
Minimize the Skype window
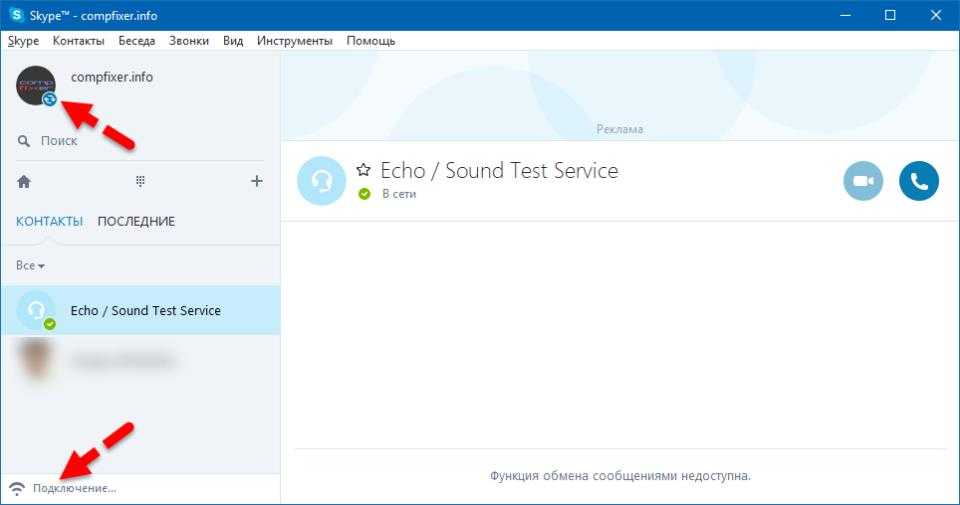[846, 15]
